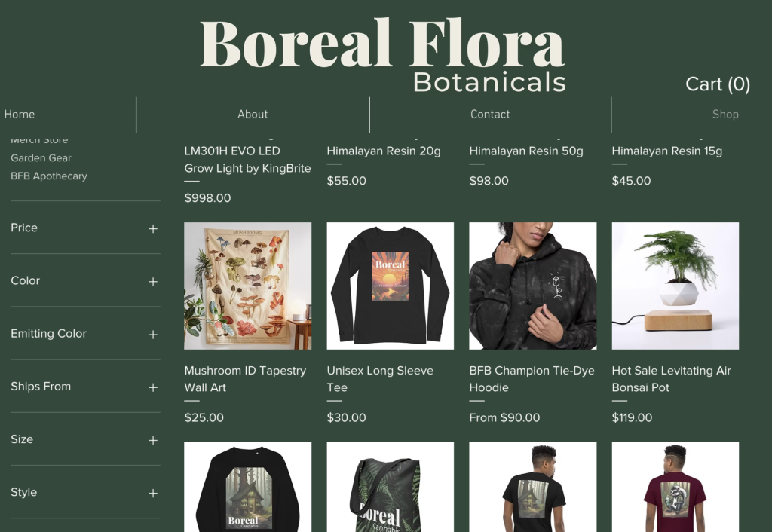772x532 pixels.
Task: Select the Shop menu item
Action: coord(725,115)
